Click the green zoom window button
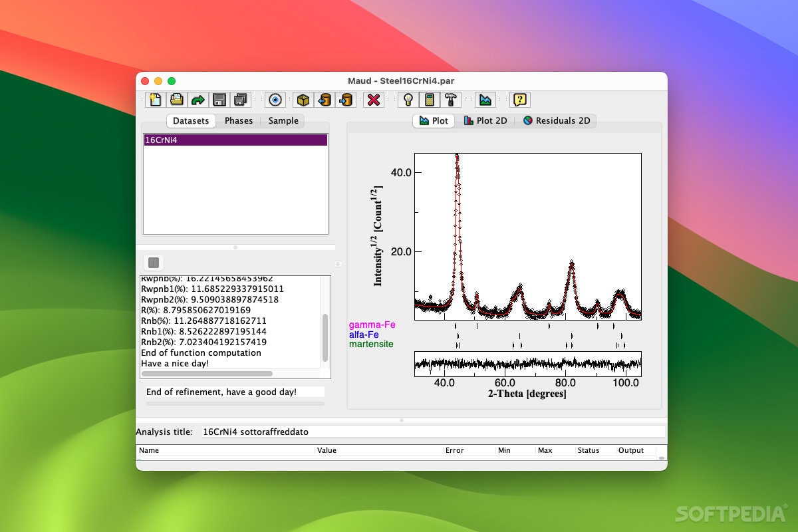 172,81
